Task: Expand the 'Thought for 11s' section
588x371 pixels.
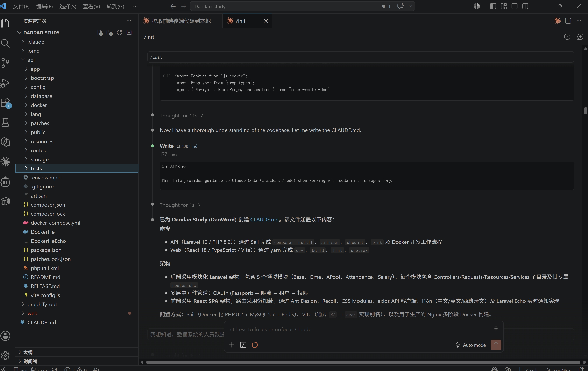Action: (x=182, y=115)
